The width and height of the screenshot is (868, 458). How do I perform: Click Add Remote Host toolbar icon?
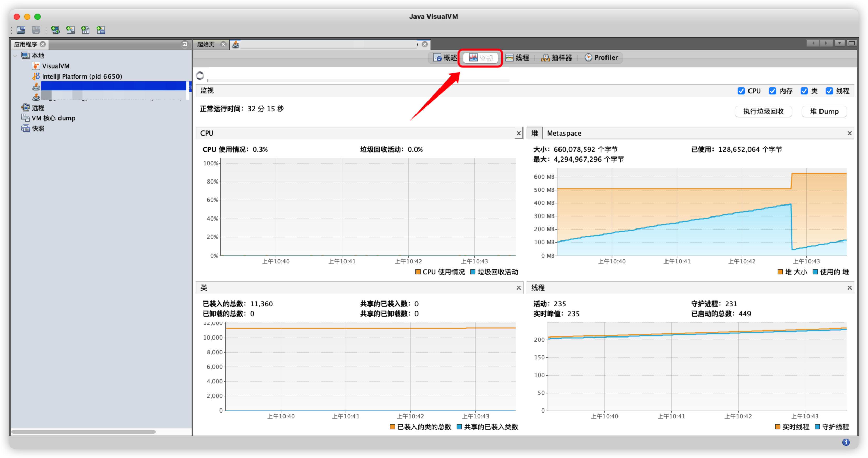tap(55, 30)
